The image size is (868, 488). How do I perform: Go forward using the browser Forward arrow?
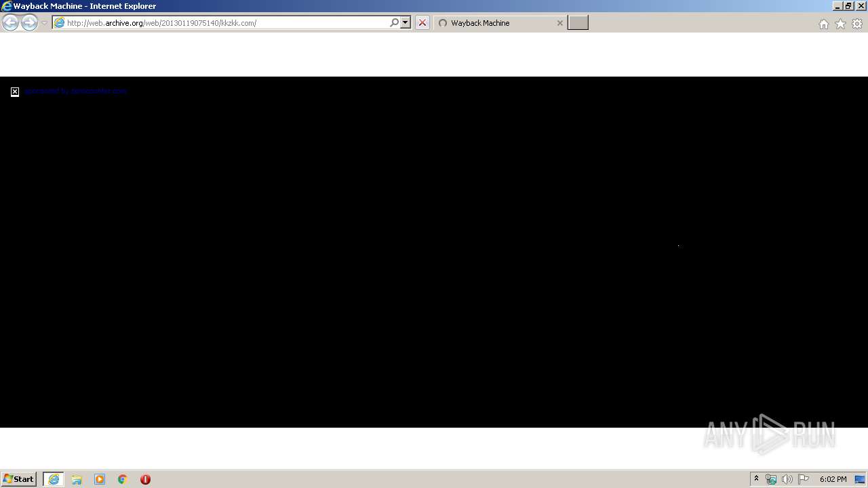coord(29,23)
